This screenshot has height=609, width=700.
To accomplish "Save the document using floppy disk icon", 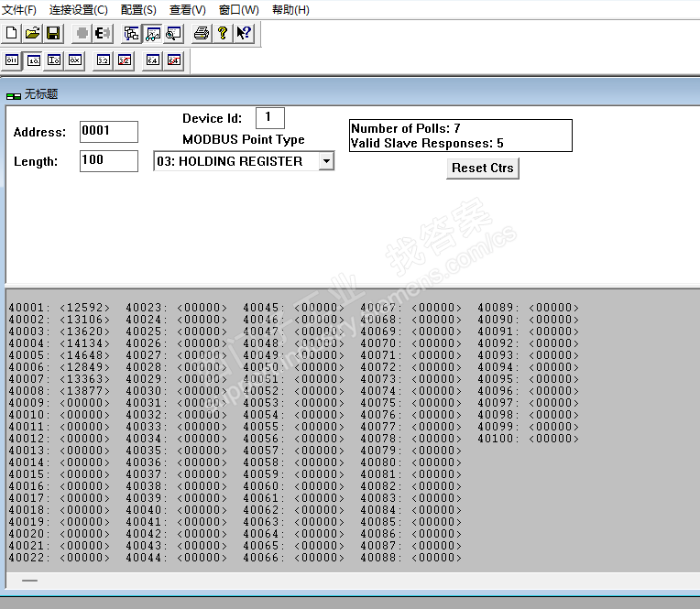I will (x=53, y=34).
